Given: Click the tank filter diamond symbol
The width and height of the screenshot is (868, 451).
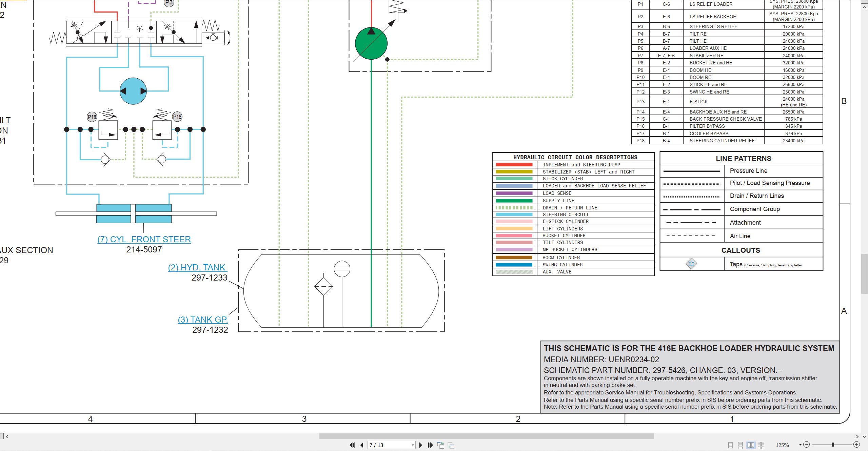Looking at the screenshot, I should coord(323,286).
